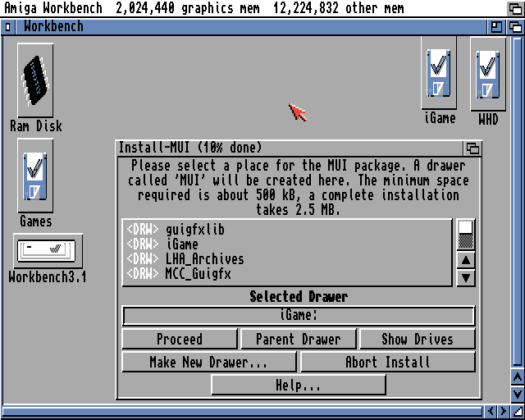
Task: Select the Ram Disk icon
Action: [35, 80]
